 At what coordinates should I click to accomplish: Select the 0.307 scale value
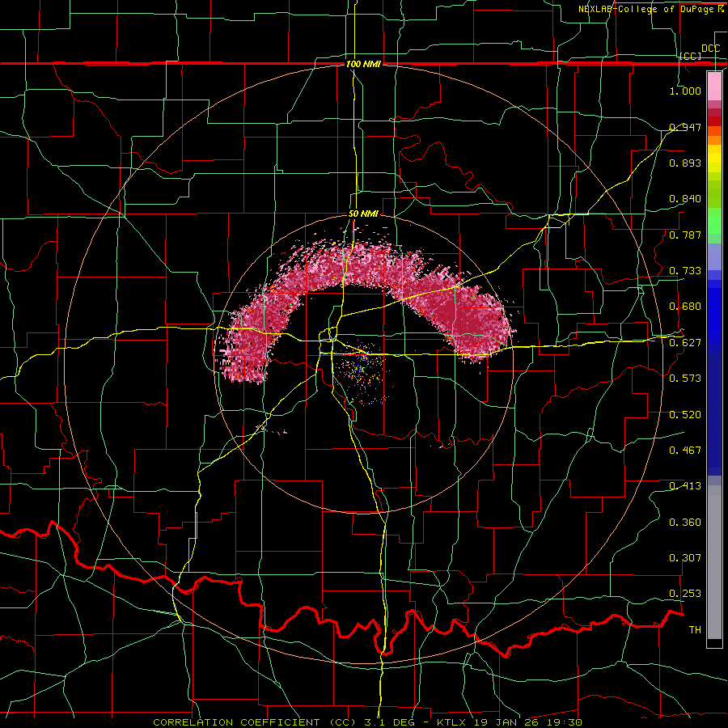tap(685, 558)
